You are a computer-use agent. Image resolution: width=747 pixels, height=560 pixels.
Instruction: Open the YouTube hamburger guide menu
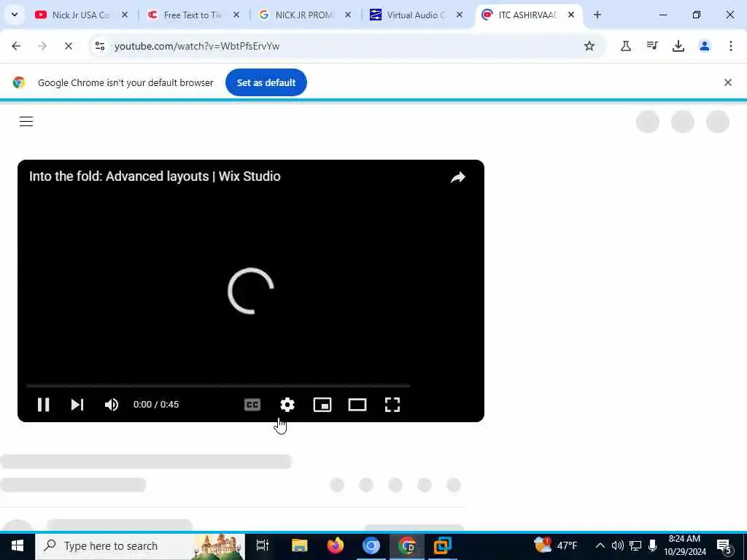(x=26, y=122)
